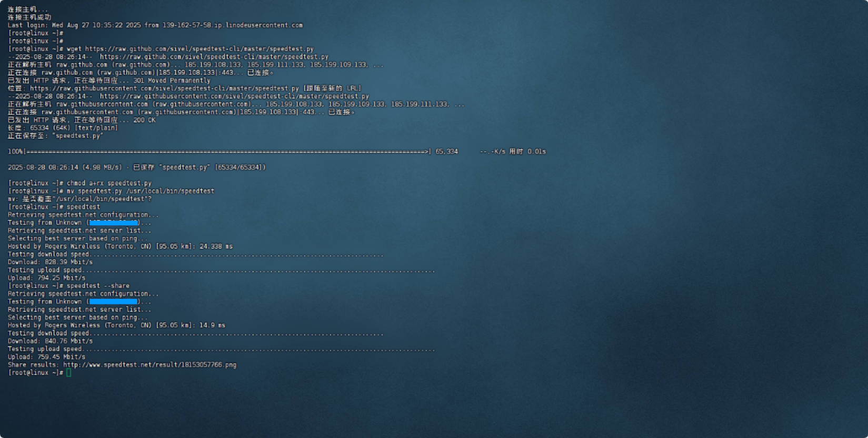Image resolution: width=868 pixels, height=438 pixels.
Task: Click the '(4.98 MB/s)' saved summary line
Action: point(137,167)
